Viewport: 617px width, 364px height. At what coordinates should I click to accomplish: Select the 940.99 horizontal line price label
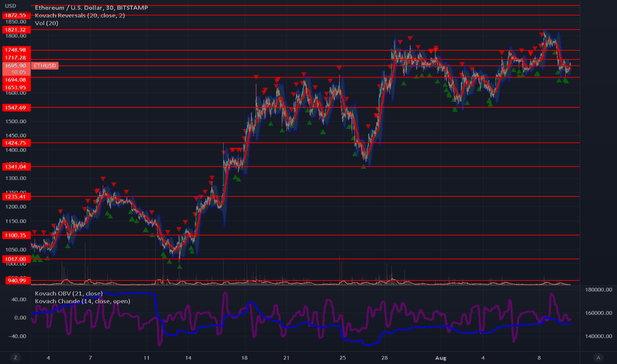coord(18,281)
